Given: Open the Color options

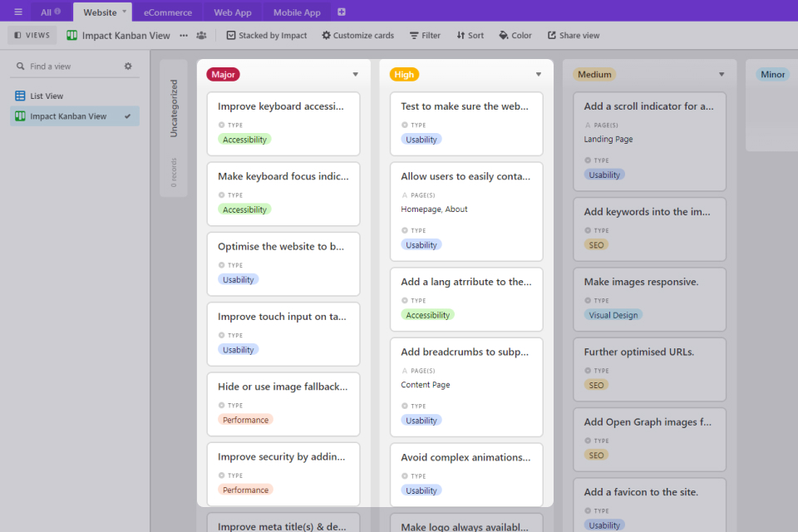Looking at the screenshot, I should click(515, 35).
